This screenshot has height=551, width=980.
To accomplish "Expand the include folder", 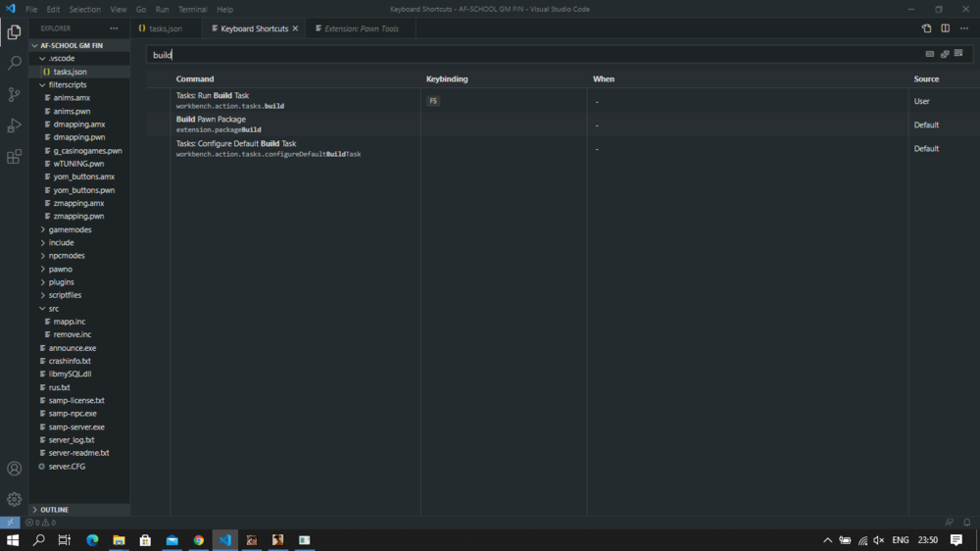I will (79, 243).
